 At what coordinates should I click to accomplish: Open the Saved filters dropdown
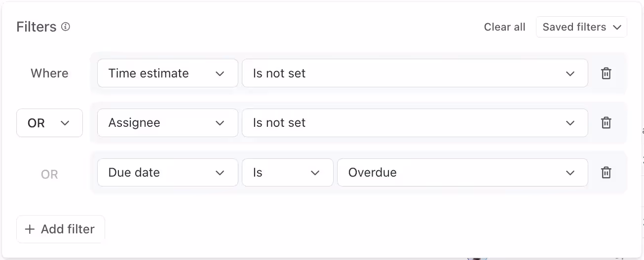tap(581, 27)
